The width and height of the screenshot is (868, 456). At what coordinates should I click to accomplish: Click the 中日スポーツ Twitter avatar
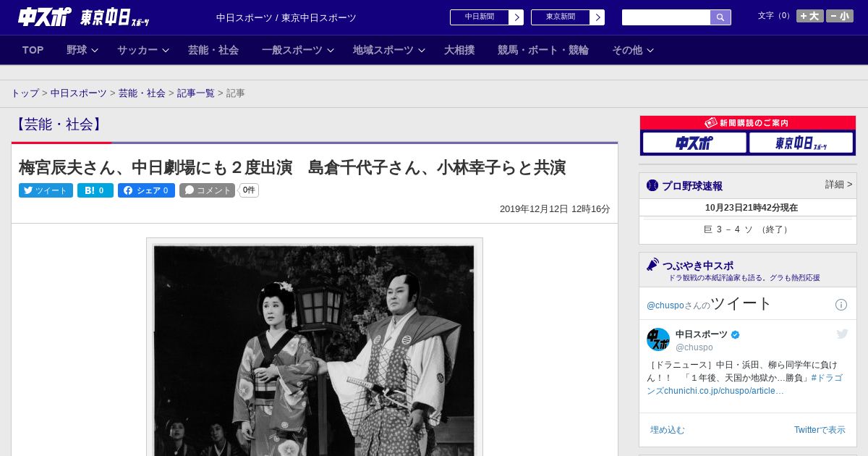(658, 339)
